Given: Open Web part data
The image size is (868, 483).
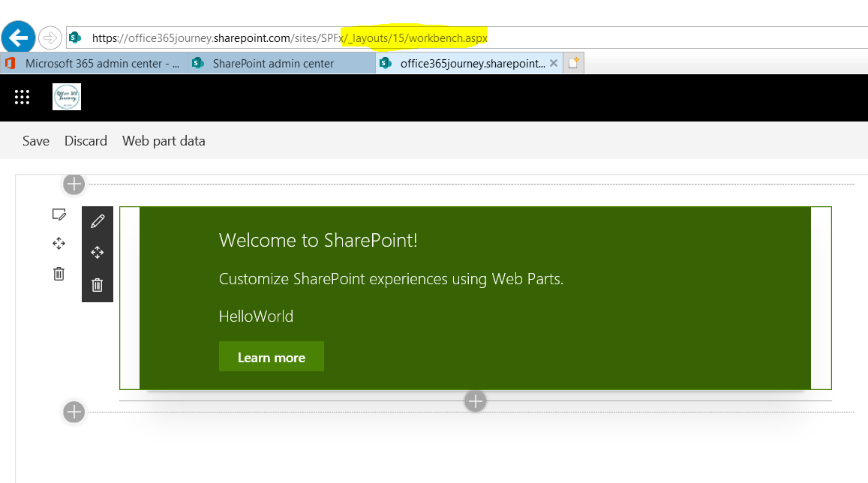Looking at the screenshot, I should coord(164,141).
